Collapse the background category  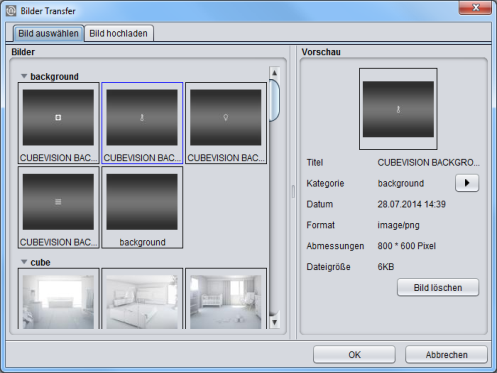click(x=24, y=76)
